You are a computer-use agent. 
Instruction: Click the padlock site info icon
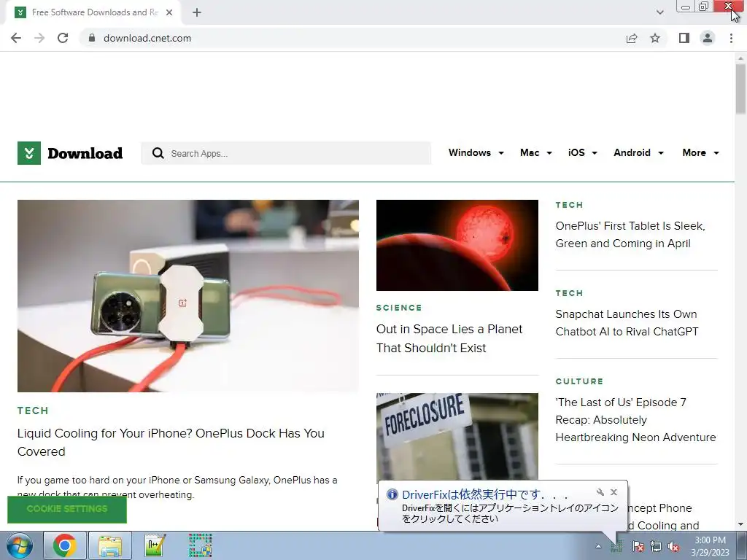coord(92,38)
